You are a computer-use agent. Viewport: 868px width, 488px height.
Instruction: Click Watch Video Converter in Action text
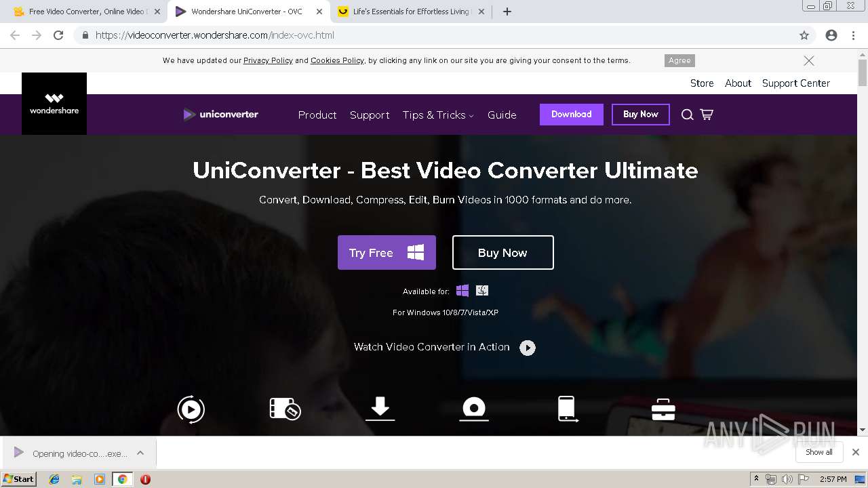[x=431, y=347]
